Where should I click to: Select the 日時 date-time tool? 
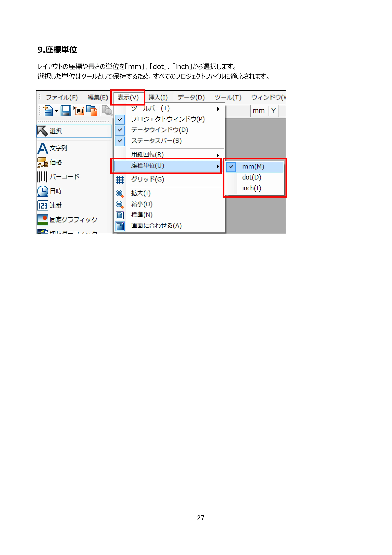tap(50, 191)
